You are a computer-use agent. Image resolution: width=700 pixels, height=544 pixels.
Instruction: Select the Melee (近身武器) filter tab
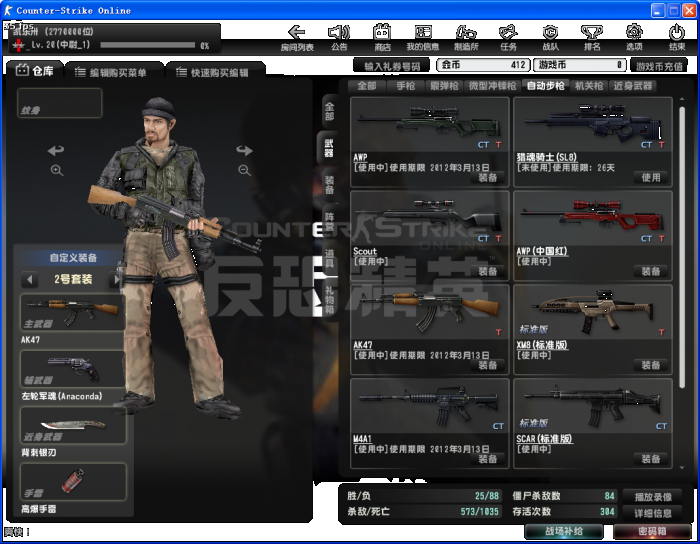633,86
